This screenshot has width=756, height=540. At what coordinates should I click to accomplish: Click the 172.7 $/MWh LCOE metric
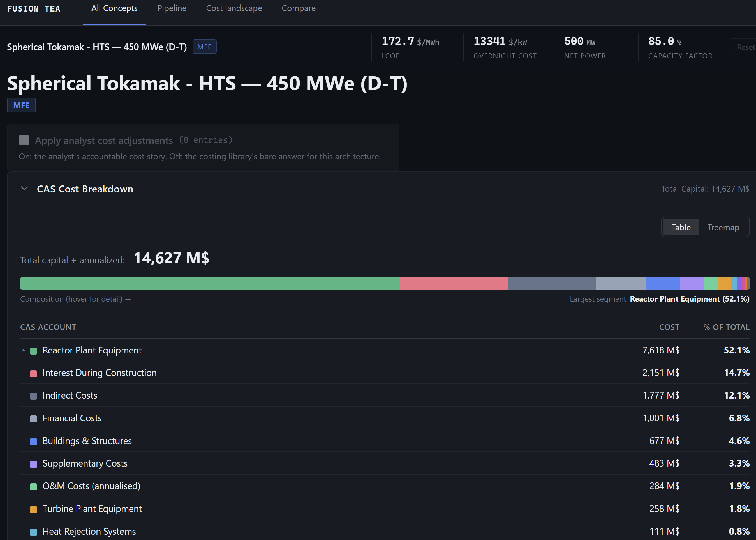click(410, 47)
